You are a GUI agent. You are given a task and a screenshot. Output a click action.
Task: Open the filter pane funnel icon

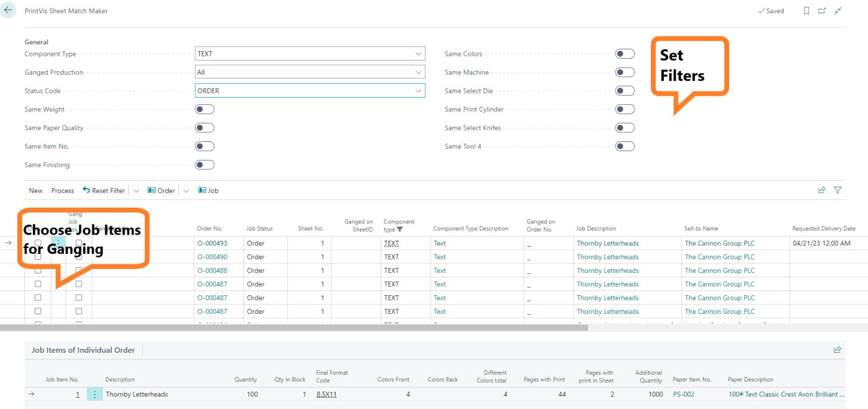(x=837, y=190)
